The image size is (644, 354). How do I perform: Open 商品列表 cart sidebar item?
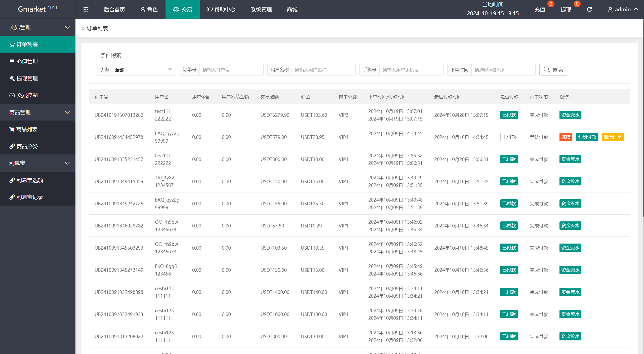(x=27, y=129)
